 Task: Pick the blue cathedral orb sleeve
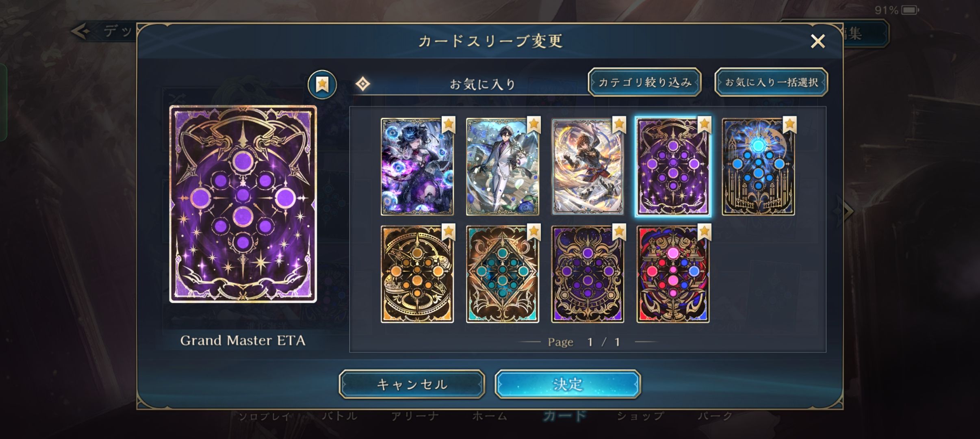click(x=758, y=167)
